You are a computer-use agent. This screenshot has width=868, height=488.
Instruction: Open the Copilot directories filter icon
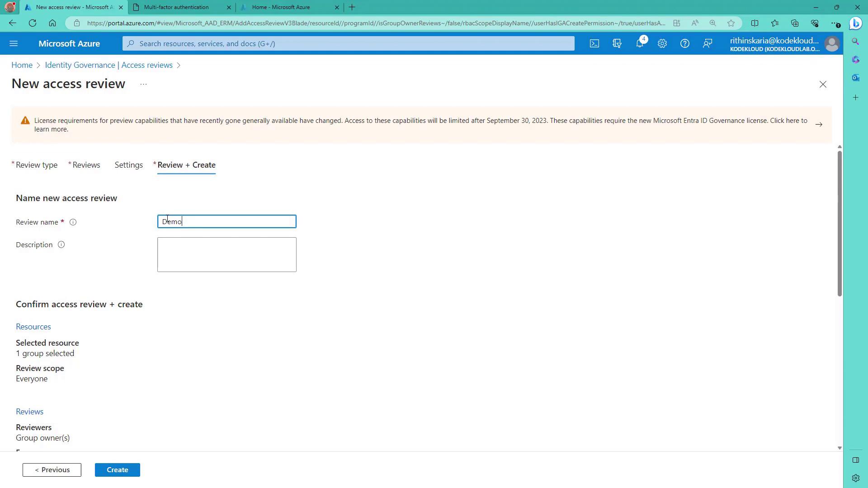pos(617,43)
